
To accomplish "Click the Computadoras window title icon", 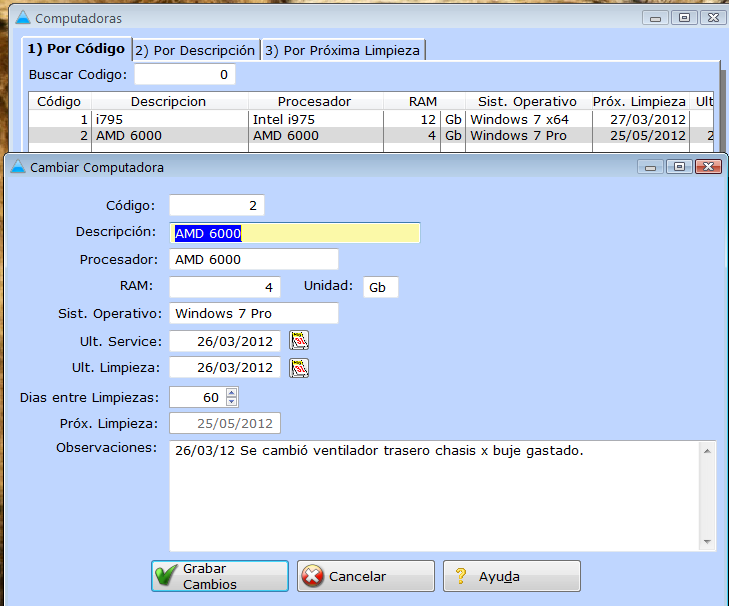I will click(22, 18).
